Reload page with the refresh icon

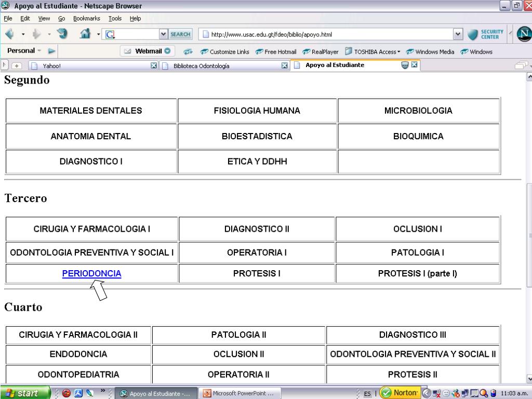point(62,34)
